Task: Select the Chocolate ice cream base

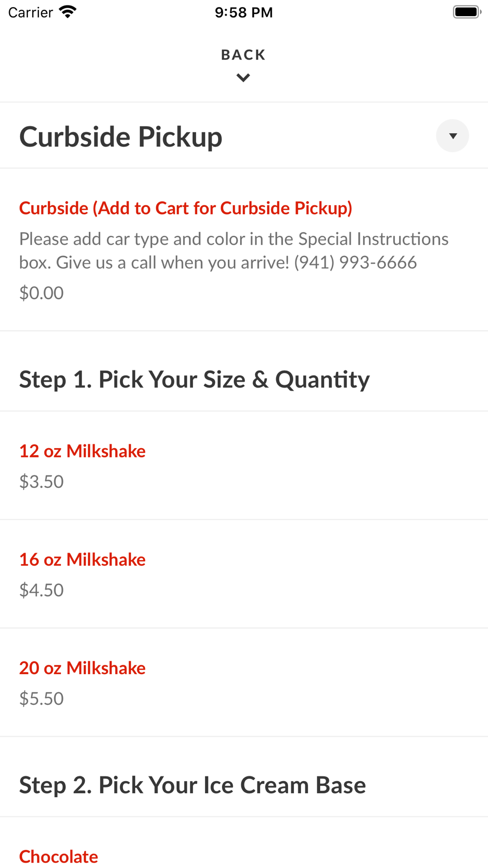Action: coord(59,856)
